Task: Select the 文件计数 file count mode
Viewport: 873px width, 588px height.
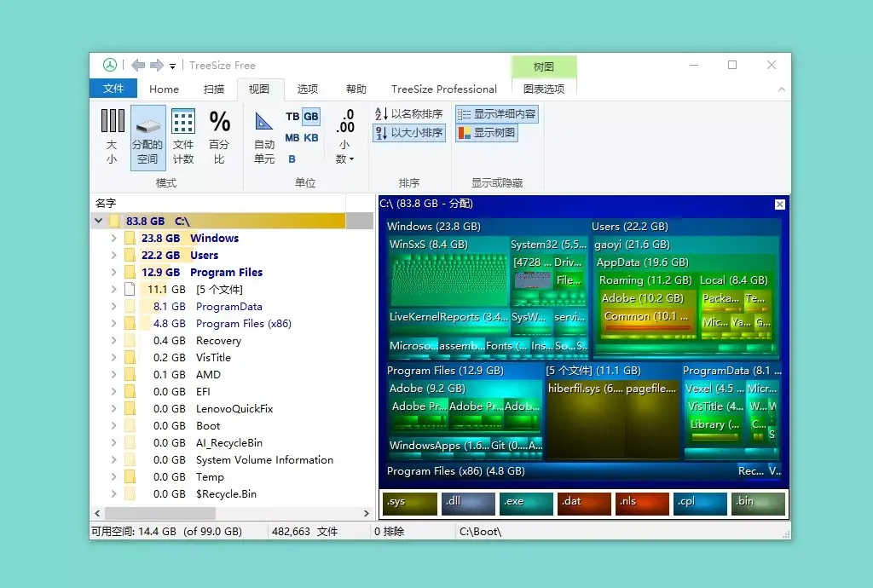Action: coord(183,136)
